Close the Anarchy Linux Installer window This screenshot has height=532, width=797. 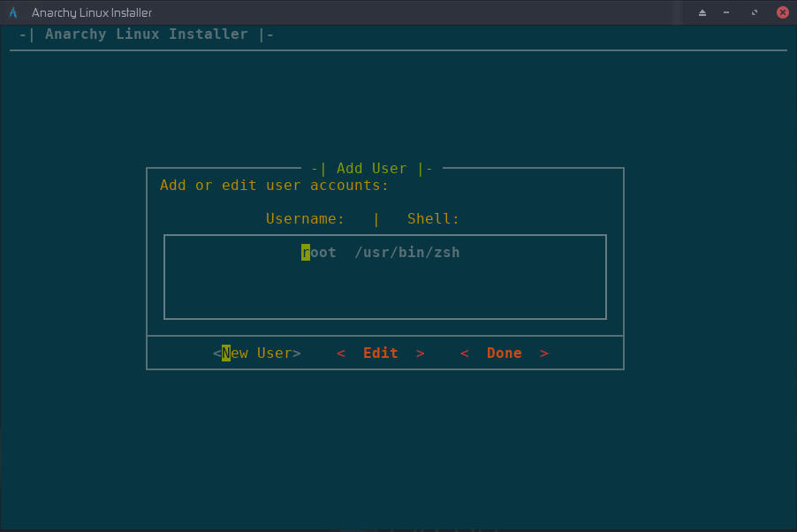783,12
